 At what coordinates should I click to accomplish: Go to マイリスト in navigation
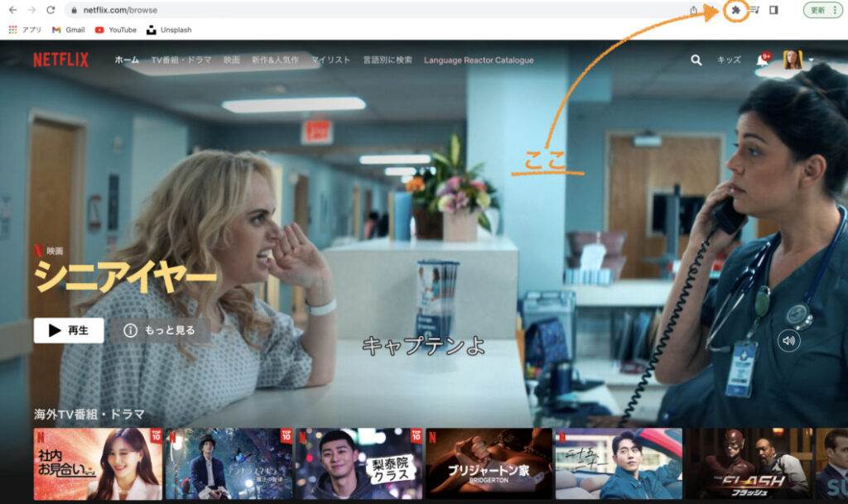(x=330, y=60)
